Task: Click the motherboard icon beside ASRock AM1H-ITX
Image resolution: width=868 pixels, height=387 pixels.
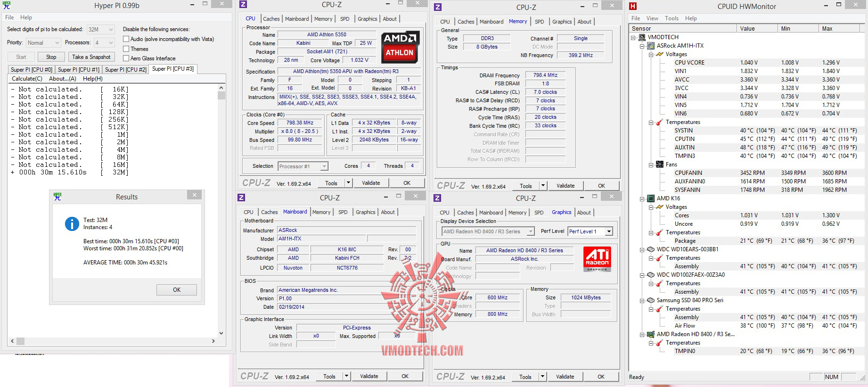Action: [651, 46]
